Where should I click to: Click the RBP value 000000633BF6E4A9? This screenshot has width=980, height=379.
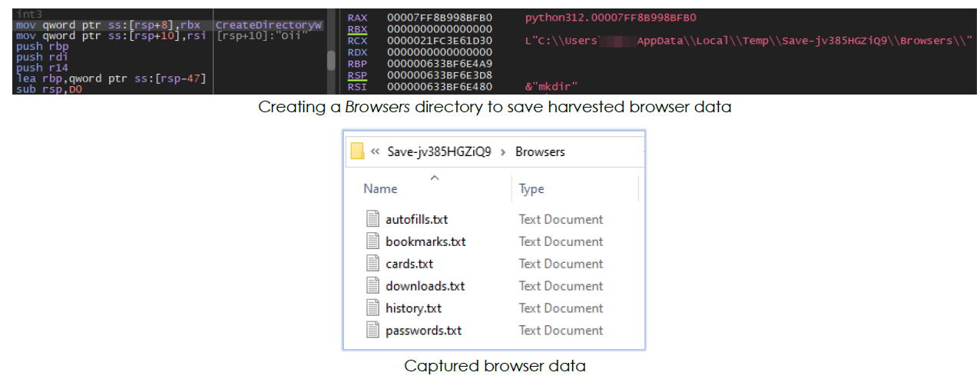point(439,63)
